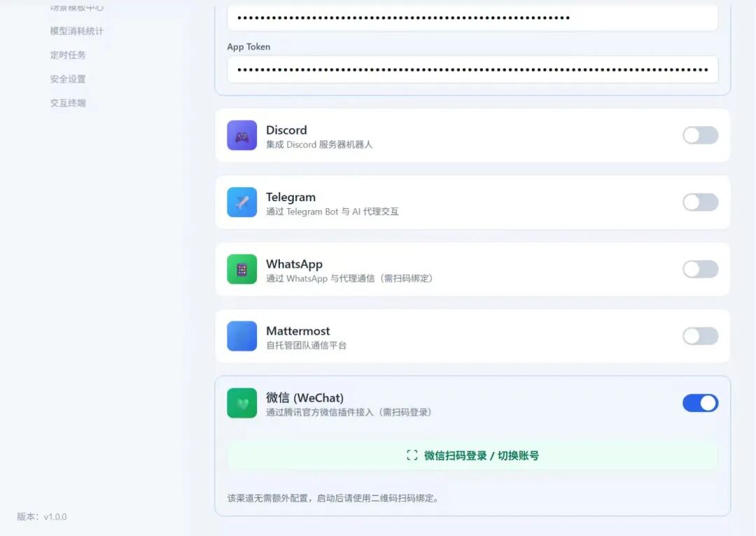The image size is (756, 536).
Task: Click the WhatsApp channel icon
Action: point(241,269)
